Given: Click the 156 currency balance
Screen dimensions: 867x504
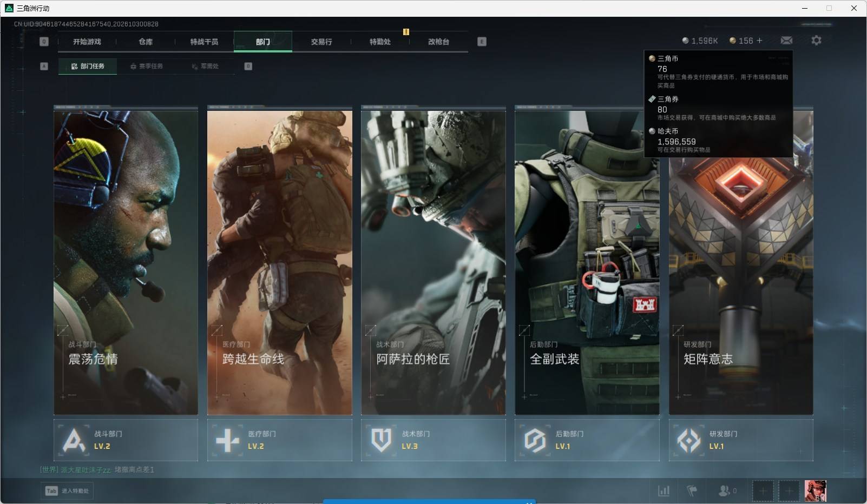Looking at the screenshot, I should (x=741, y=41).
